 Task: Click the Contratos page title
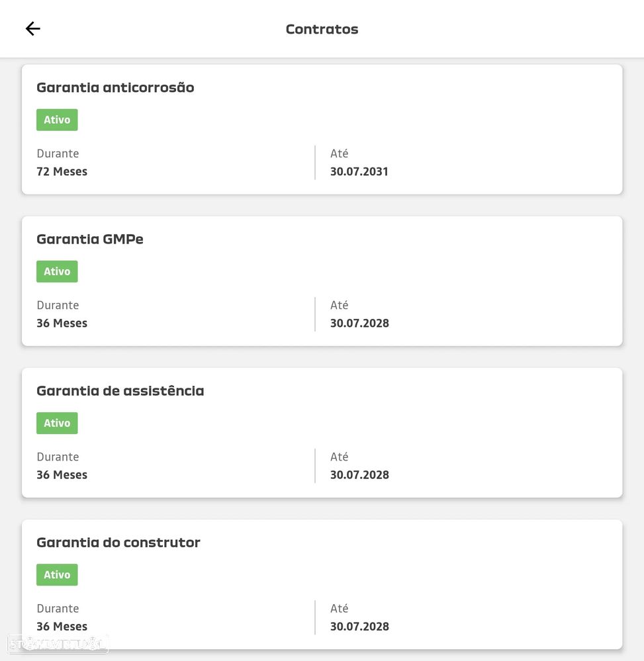(322, 29)
